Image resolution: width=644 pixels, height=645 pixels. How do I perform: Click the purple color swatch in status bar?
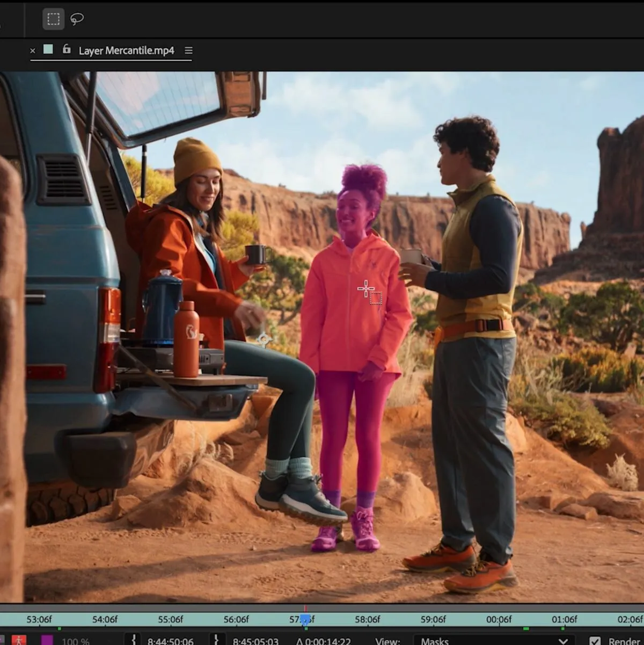pyautogui.click(x=48, y=640)
